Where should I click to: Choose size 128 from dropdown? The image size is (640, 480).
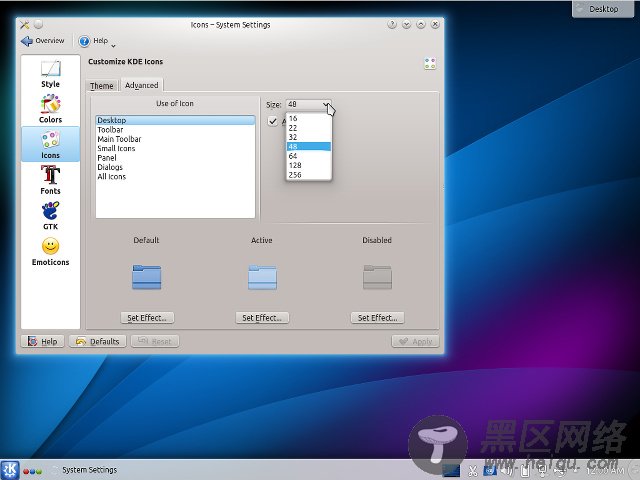pos(309,165)
